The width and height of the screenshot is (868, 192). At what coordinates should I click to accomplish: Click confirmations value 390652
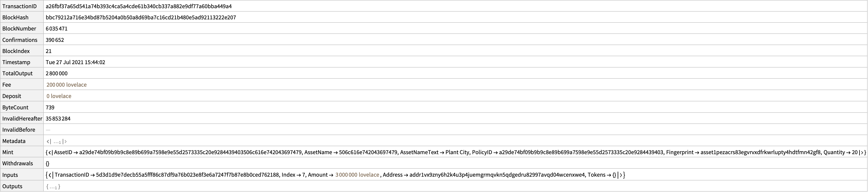(x=55, y=40)
